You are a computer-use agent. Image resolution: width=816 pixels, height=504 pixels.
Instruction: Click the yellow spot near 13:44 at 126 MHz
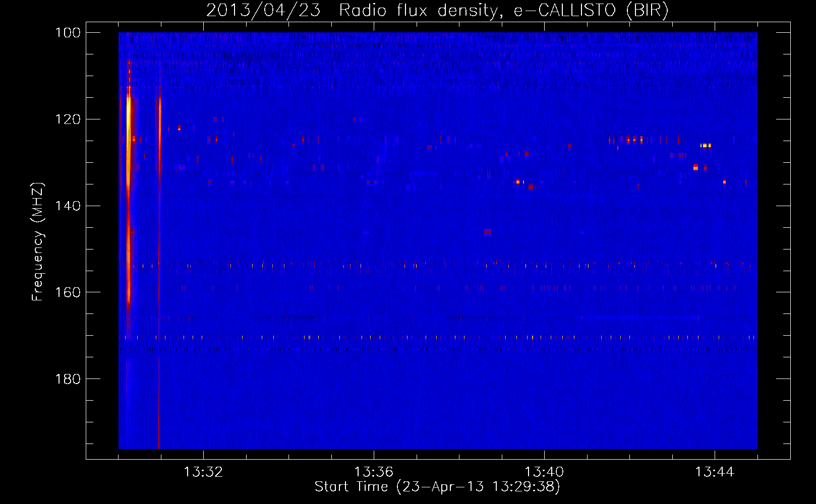[x=705, y=145]
